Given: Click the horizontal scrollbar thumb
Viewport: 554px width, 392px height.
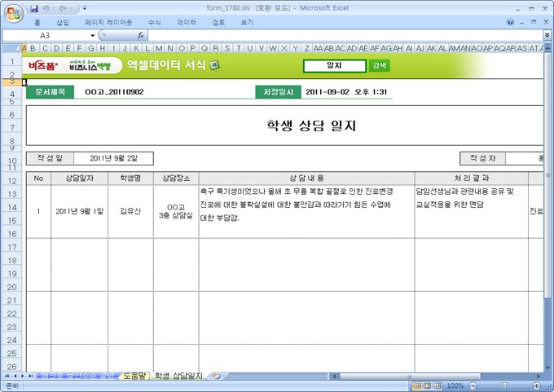Looking at the screenshot, I should tap(410, 377).
